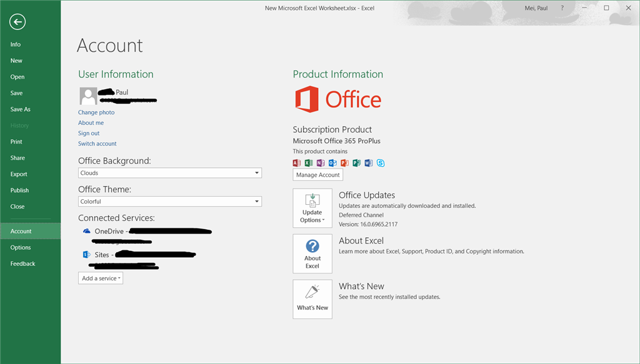
Task: Open What's New button
Action: [x=312, y=299]
